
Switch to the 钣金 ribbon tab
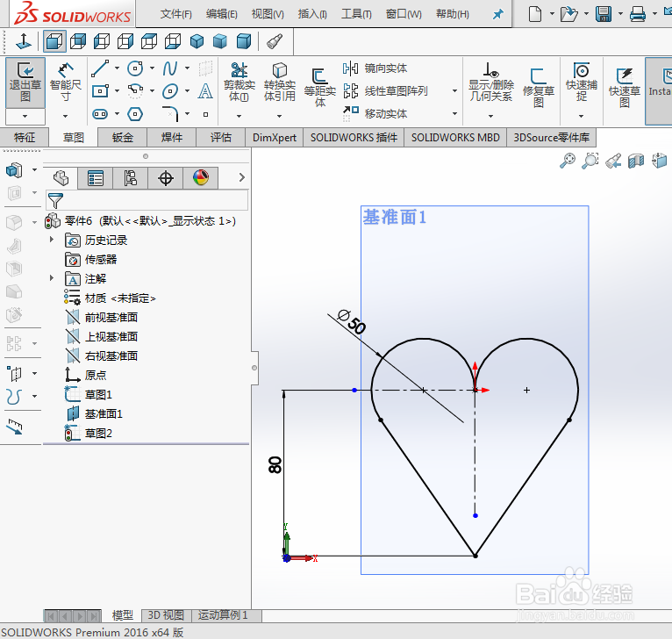pos(123,138)
